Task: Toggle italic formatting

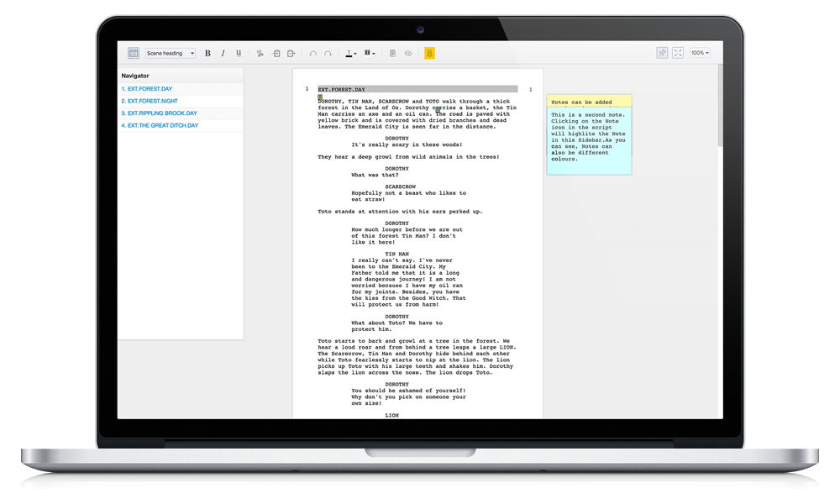Action: point(223,53)
